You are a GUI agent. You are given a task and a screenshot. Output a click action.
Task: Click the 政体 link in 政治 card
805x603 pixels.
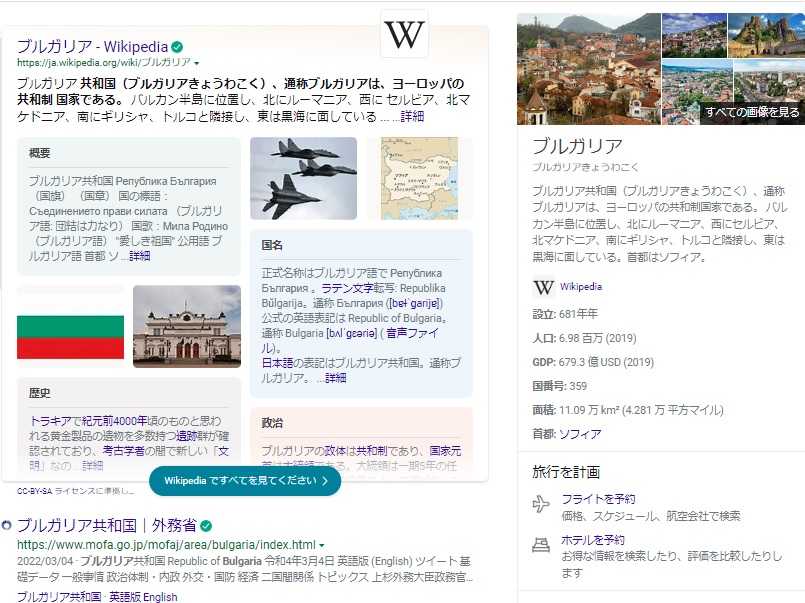click(335, 451)
